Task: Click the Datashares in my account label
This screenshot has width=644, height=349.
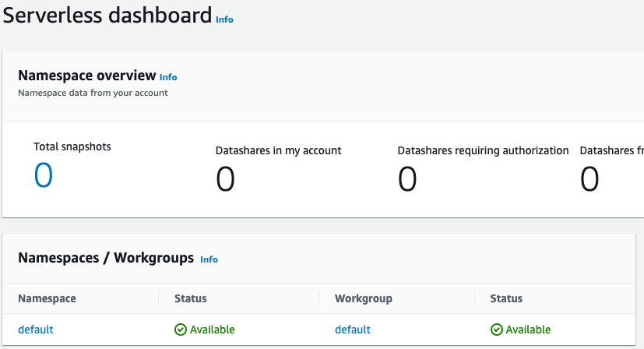Action: coord(279,150)
